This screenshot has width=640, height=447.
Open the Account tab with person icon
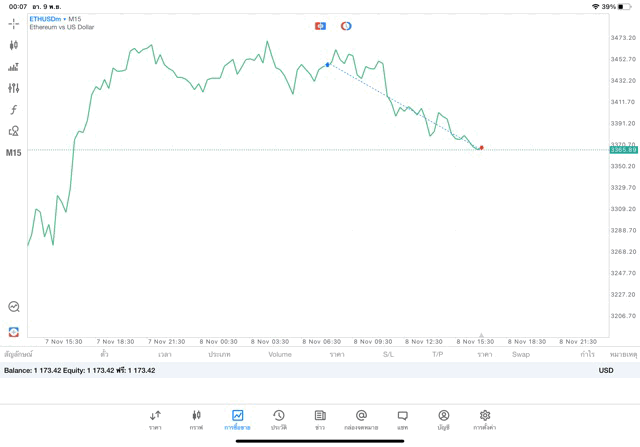[443, 420]
